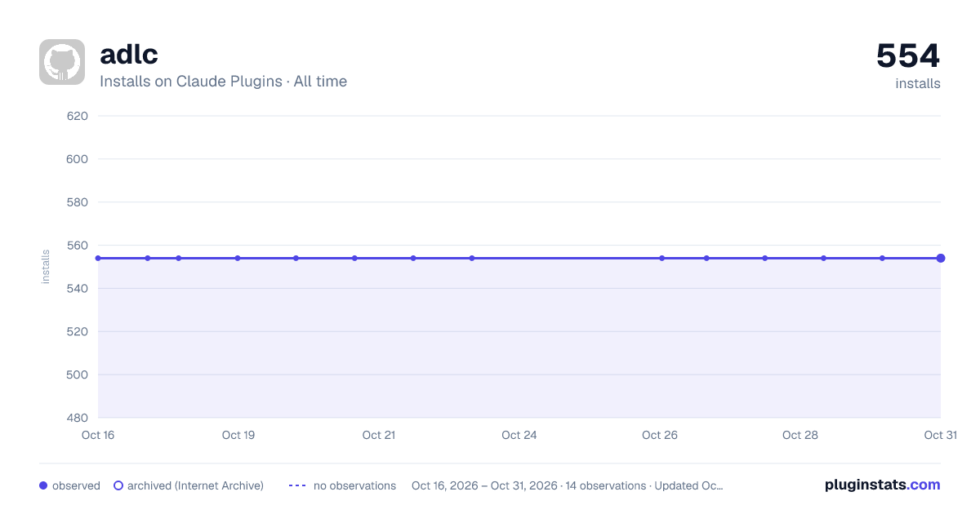Click the 500 y-axis value
Image resolution: width=980 pixels, height=514 pixels.
point(77,375)
